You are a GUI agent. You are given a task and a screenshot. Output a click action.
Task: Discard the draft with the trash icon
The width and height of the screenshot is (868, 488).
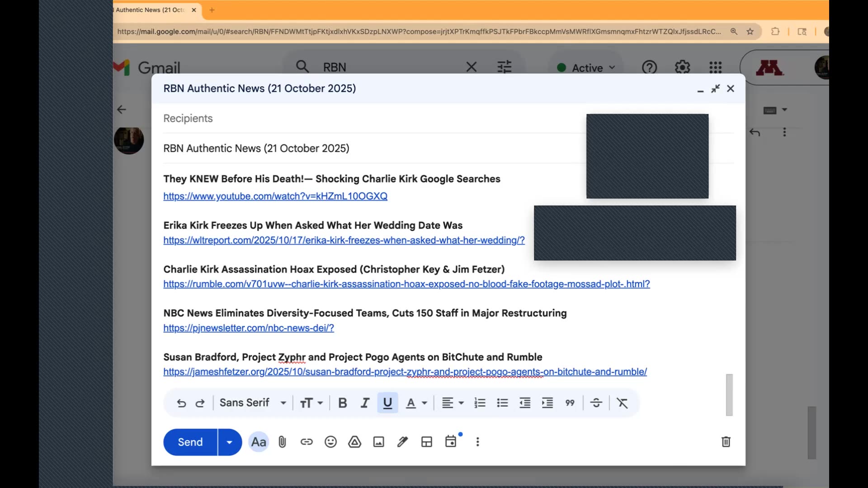[x=726, y=442]
